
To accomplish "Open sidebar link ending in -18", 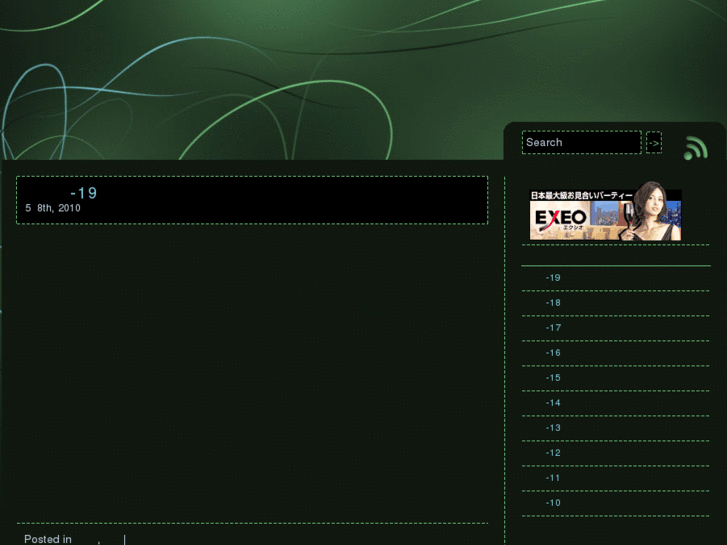I will [553, 303].
